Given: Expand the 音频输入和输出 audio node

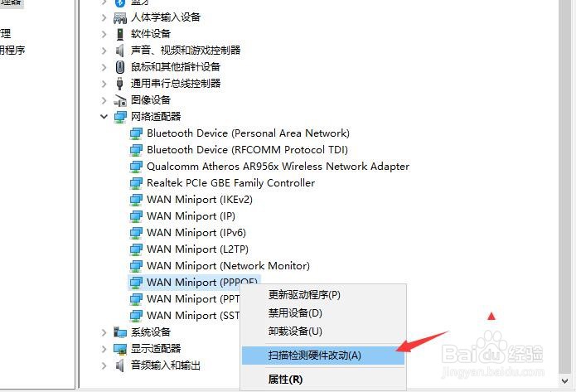Looking at the screenshot, I should pos(104,365).
